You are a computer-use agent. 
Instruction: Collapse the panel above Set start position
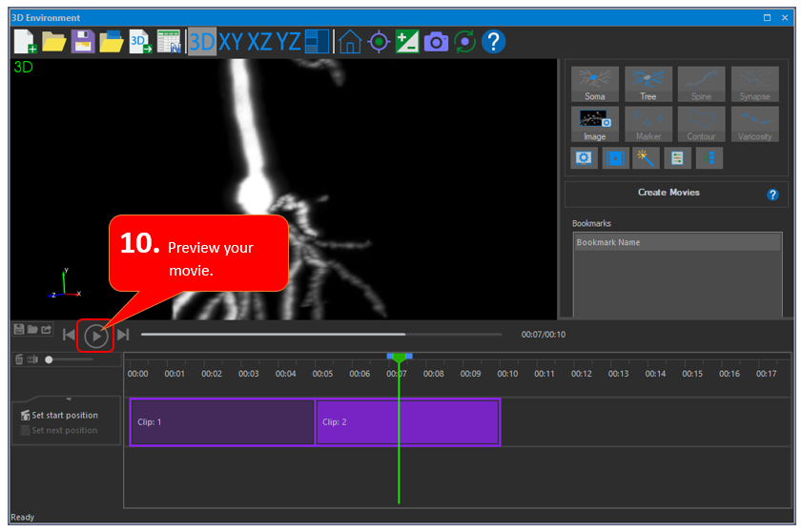pyautogui.click(x=68, y=399)
